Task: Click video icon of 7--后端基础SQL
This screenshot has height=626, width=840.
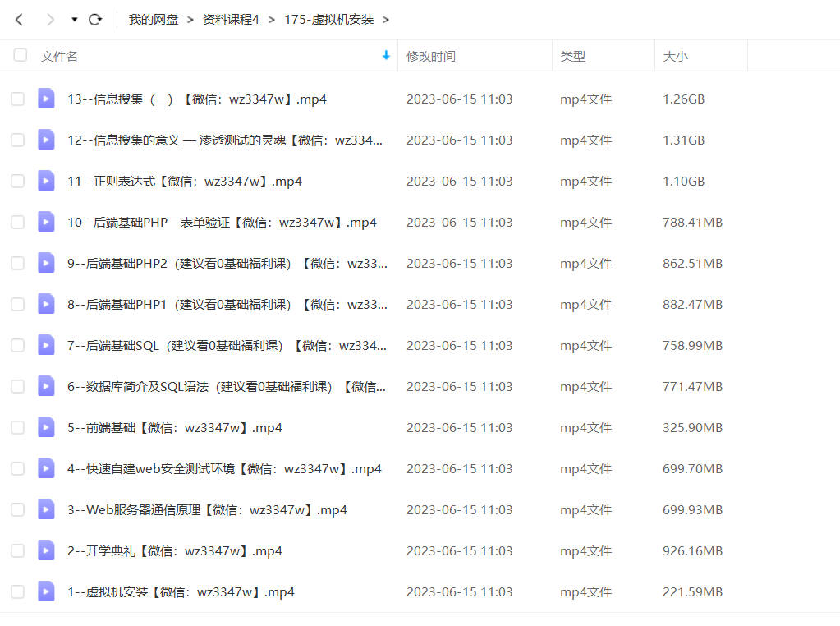Action: point(46,345)
